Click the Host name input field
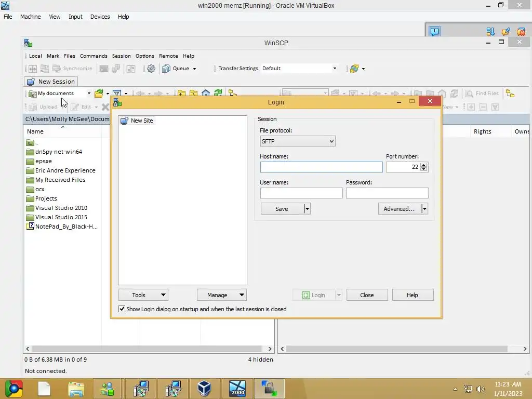The width and height of the screenshot is (532, 399). (321, 167)
